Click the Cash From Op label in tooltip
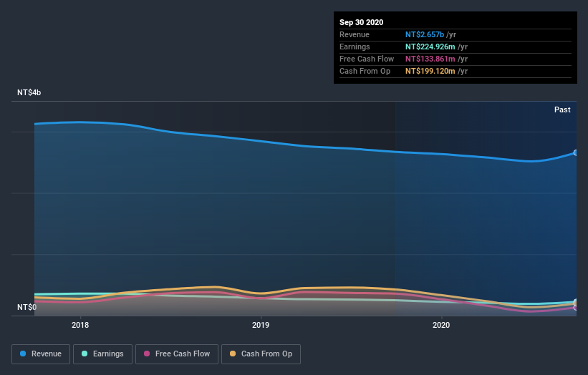This screenshot has height=375, width=588. pos(365,71)
